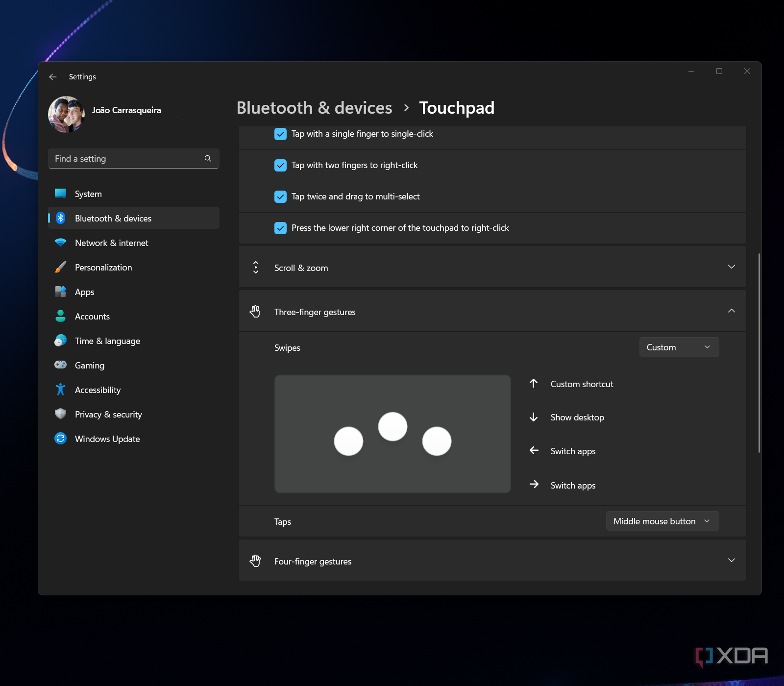
Task: Click the Find a setting search field
Action: (x=126, y=159)
